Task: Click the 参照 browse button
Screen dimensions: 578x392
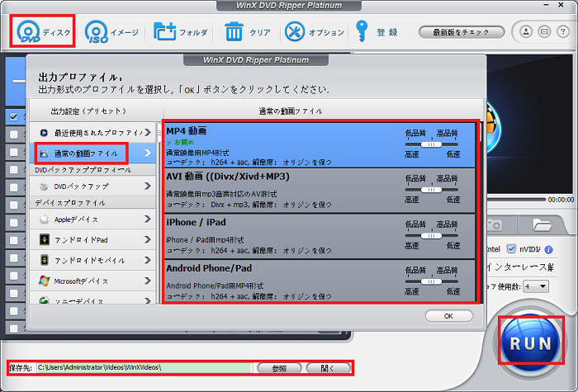Action: point(279,368)
